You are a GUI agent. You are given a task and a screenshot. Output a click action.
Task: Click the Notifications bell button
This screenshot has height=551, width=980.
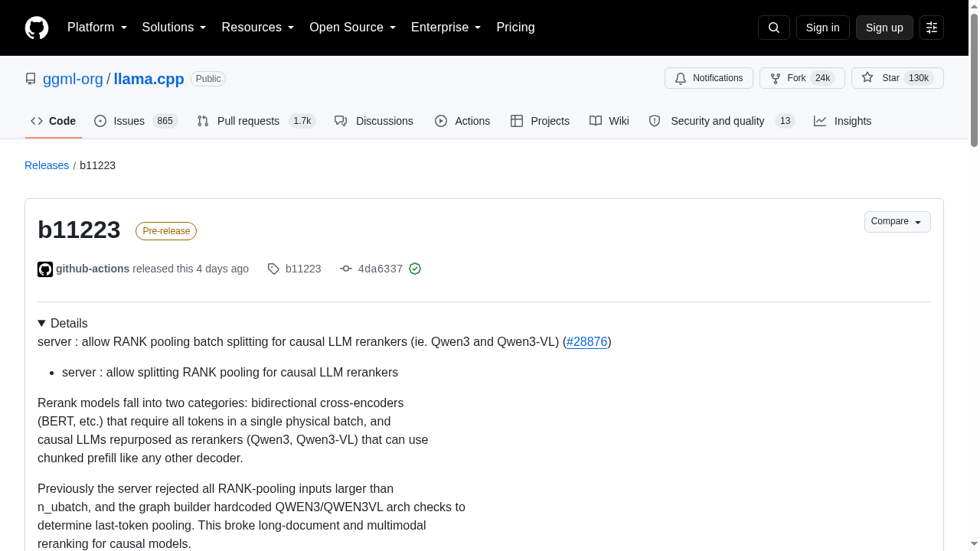pyautogui.click(x=709, y=78)
